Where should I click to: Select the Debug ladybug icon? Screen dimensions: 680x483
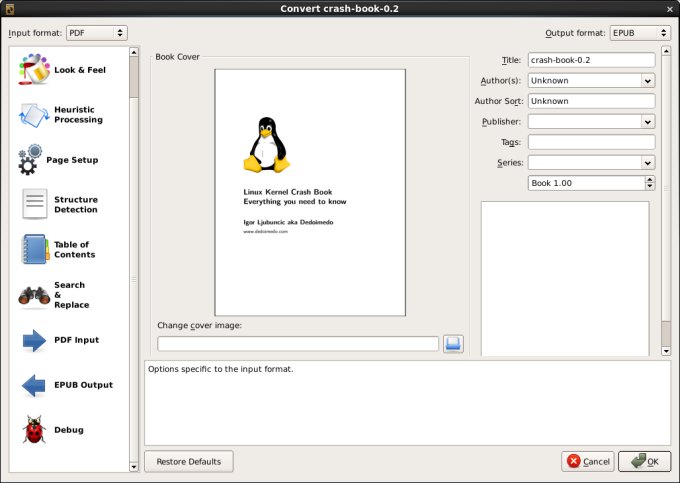34,430
